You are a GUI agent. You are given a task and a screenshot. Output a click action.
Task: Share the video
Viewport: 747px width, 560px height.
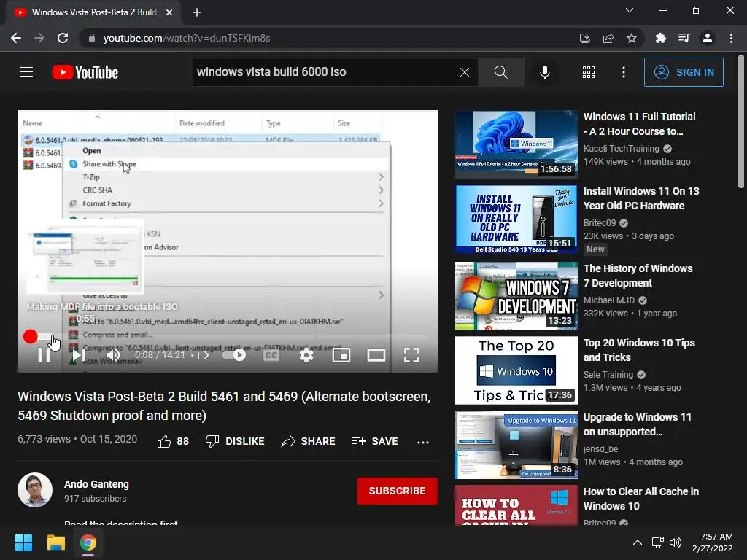309,441
